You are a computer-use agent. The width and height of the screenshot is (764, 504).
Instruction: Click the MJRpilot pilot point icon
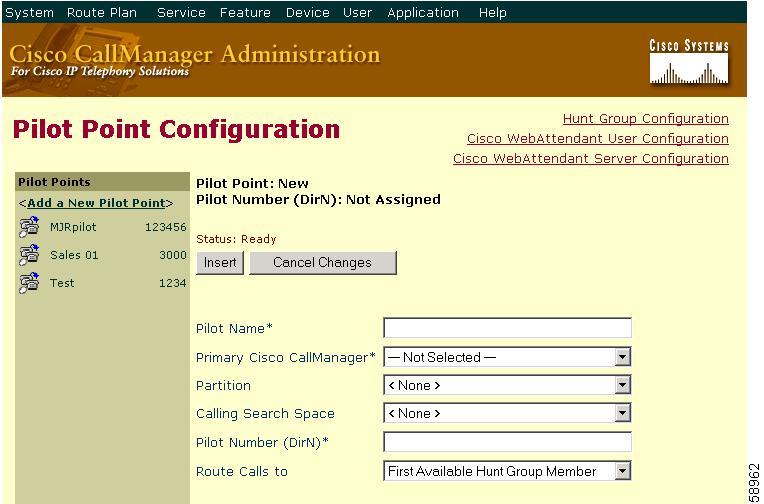(29, 227)
